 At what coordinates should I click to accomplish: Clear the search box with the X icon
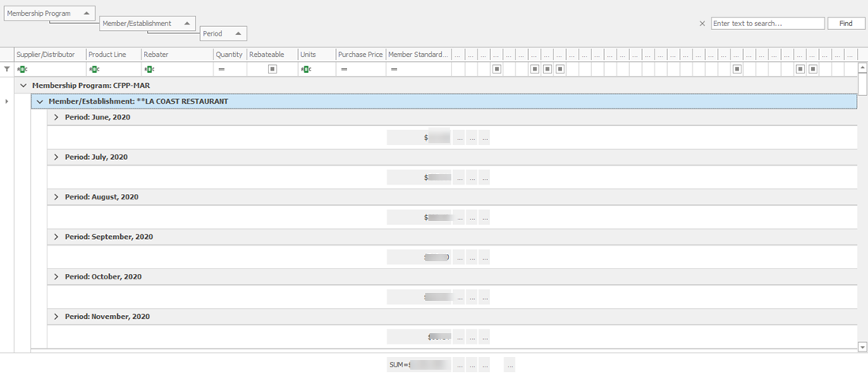pyautogui.click(x=702, y=24)
